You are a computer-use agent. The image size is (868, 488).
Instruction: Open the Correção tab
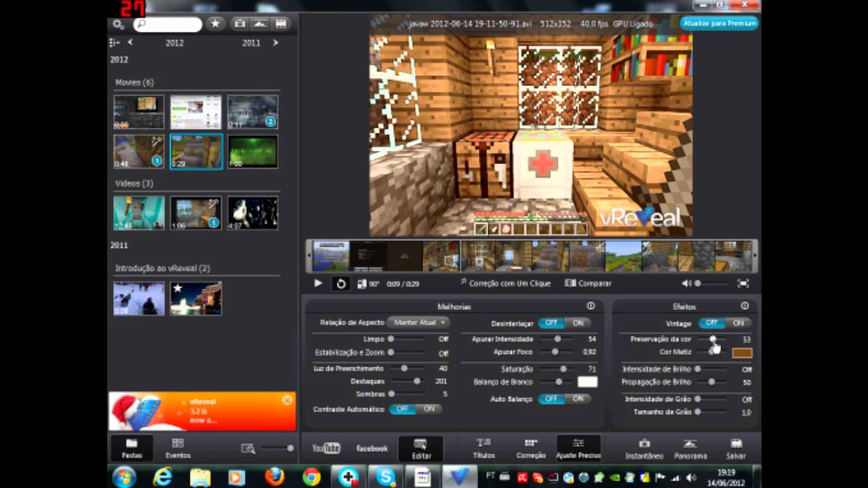pos(531,448)
